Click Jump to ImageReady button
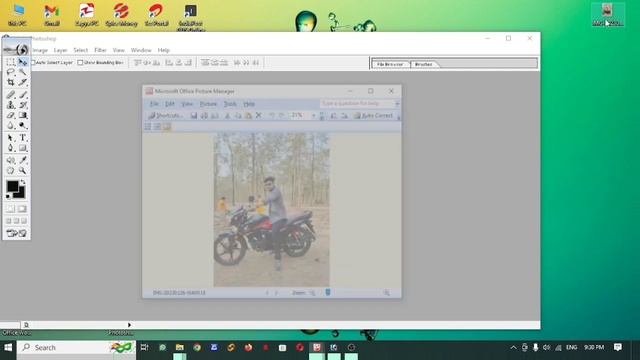This screenshot has height=360, width=640. click(x=16, y=233)
